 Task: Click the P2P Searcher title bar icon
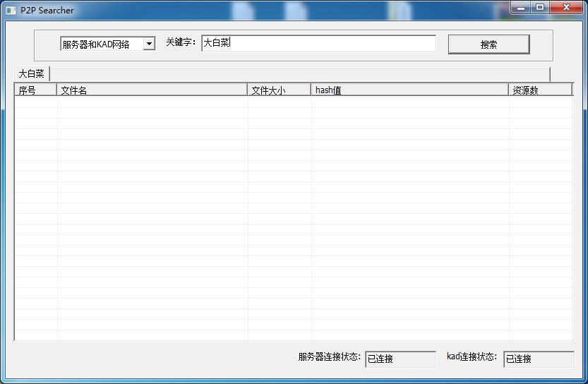(x=11, y=11)
